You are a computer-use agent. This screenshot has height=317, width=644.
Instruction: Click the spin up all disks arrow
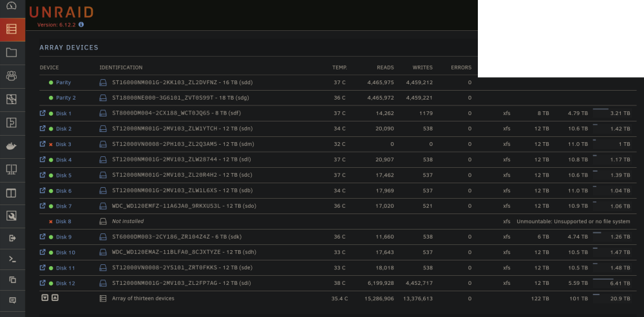55,298
